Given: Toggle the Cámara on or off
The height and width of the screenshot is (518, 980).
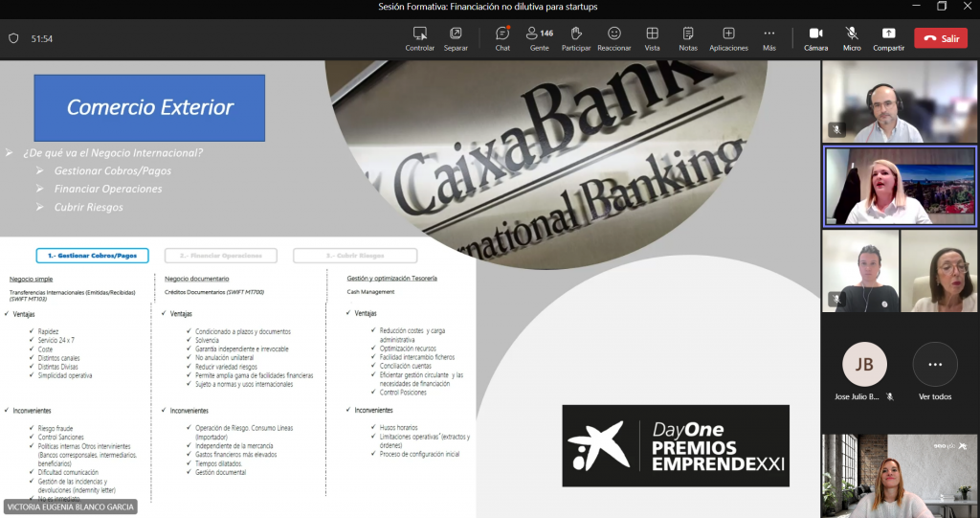Looking at the screenshot, I should [815, 39].
